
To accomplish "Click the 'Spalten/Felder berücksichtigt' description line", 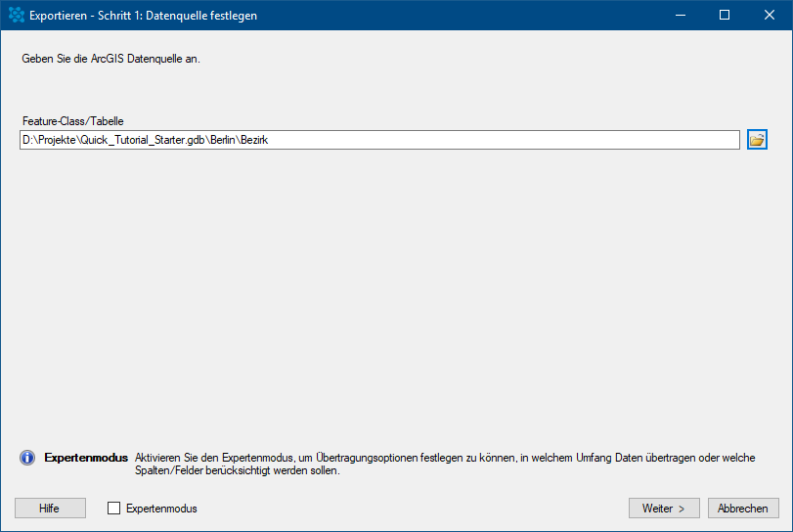I will [238, 470].
